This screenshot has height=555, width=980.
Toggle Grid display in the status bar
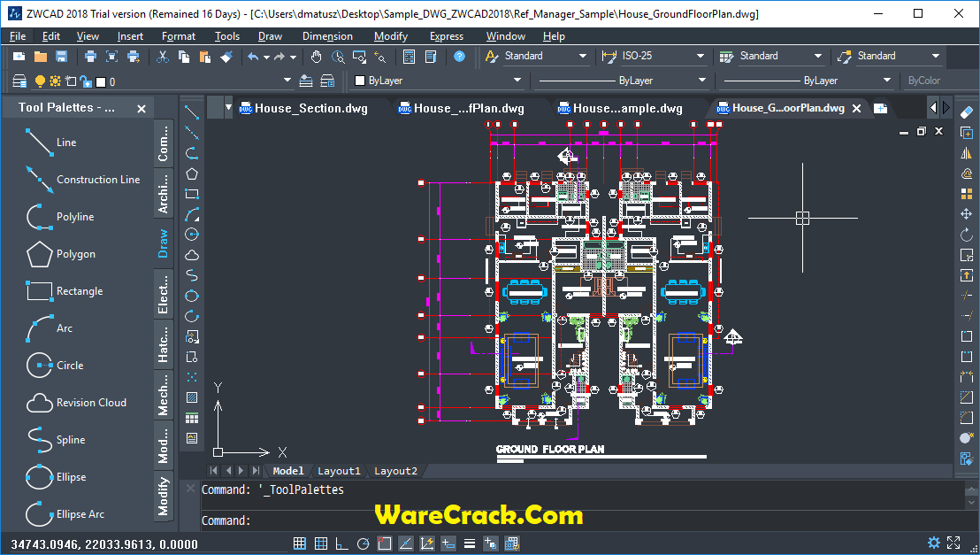tap(321, 543)
